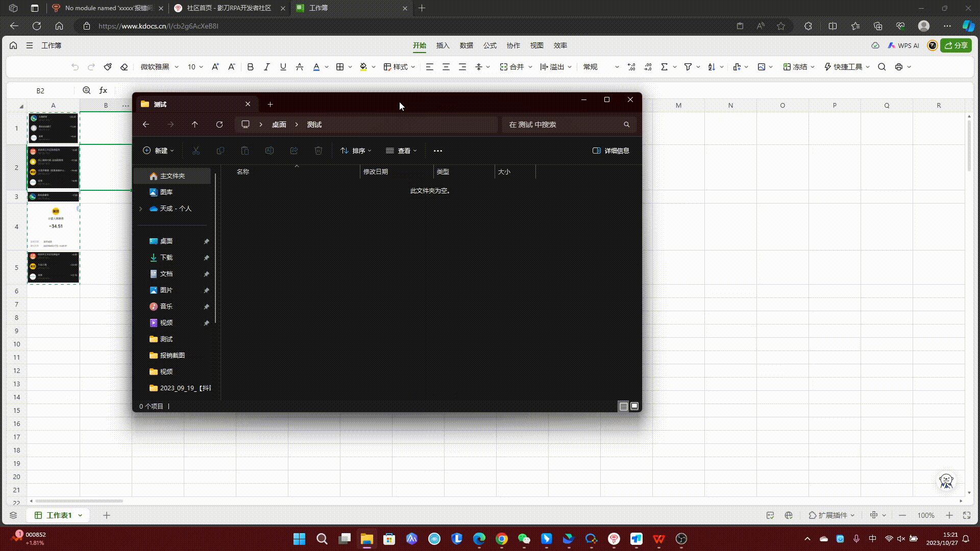
Task: Switch to details list view in status bar
Action: [623, 406]
